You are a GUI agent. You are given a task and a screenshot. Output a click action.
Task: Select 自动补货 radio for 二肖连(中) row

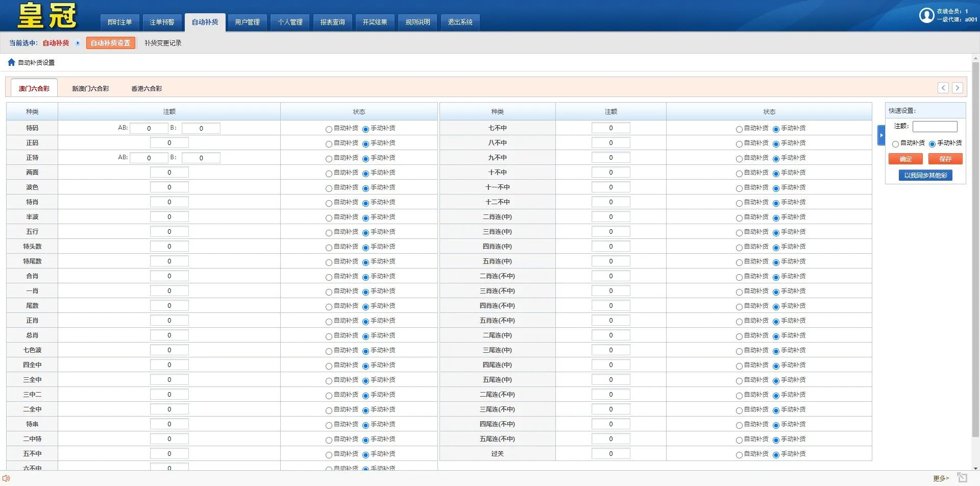pos(739,218)
